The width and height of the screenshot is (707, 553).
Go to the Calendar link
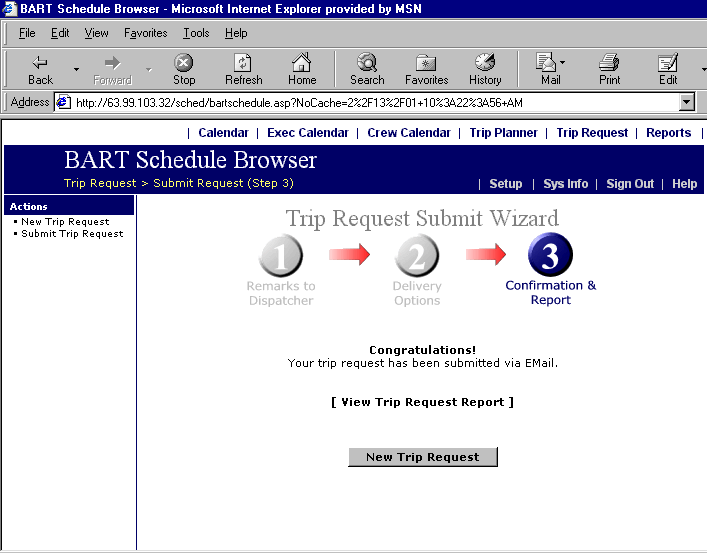(x=223, y=133)
